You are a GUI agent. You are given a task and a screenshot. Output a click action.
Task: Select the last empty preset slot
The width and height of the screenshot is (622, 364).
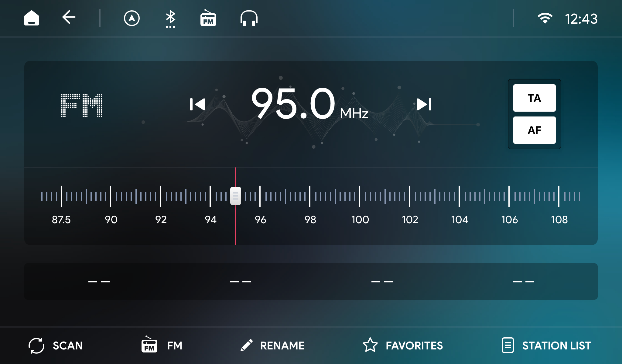(523, 281)
